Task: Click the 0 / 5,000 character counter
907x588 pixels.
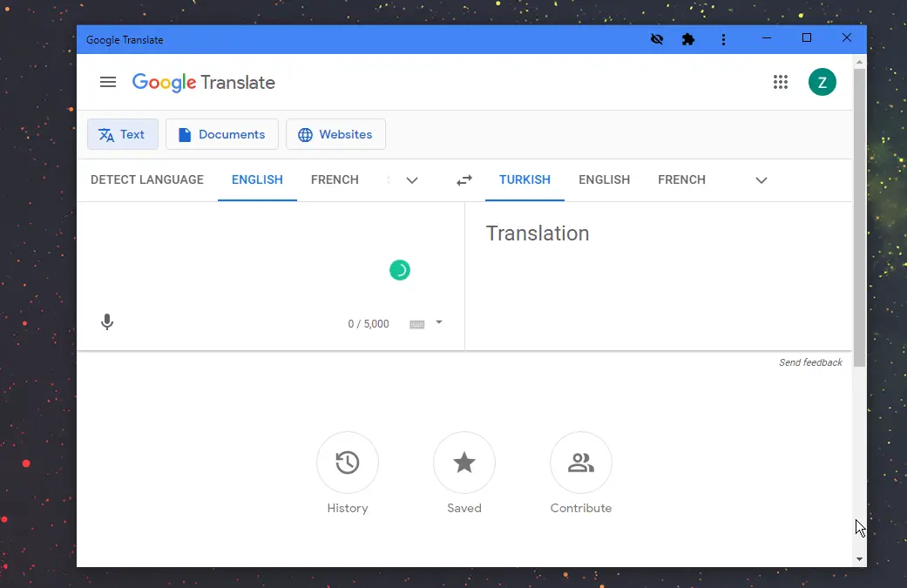Action: [369, 324]
